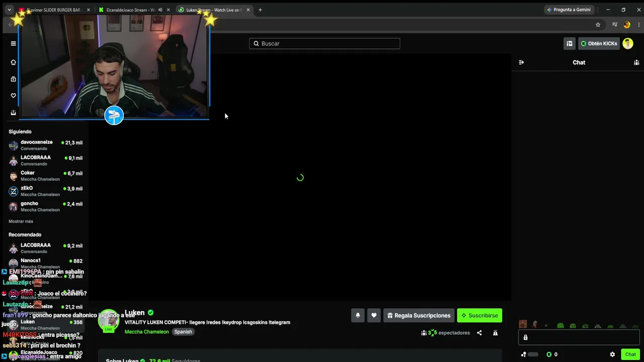Open zEkO channel in Siguiendo list
This screenshot has height=362, width=644.
click(45, 191)
